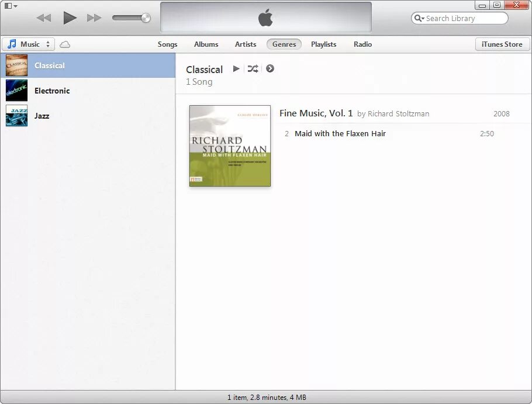
Task: Click the main Play button
Action: [70, 18]
